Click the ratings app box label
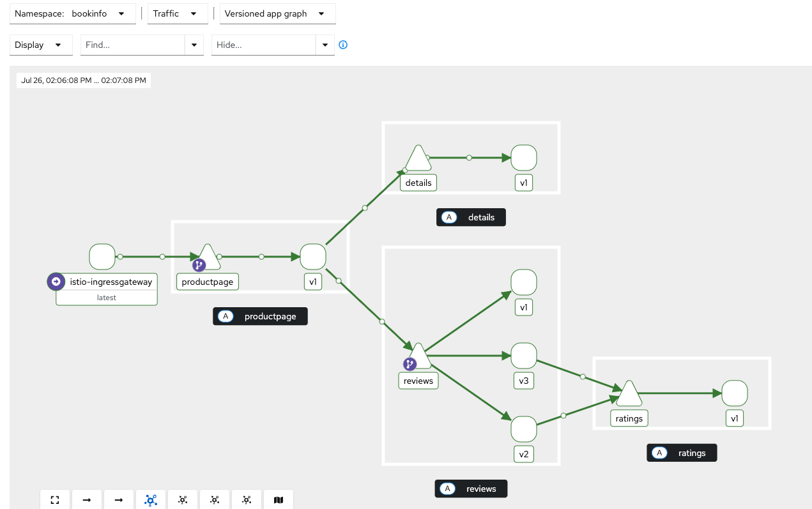Screen dimensions: 812x509 pyautogui.click(x=682, y=453)
